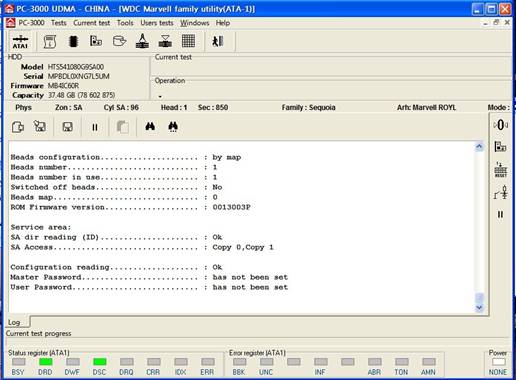Click the log scrollbar up arrow
Viewport: 516px width, 380px height.
pyautogui.click(x=479, y=147)
